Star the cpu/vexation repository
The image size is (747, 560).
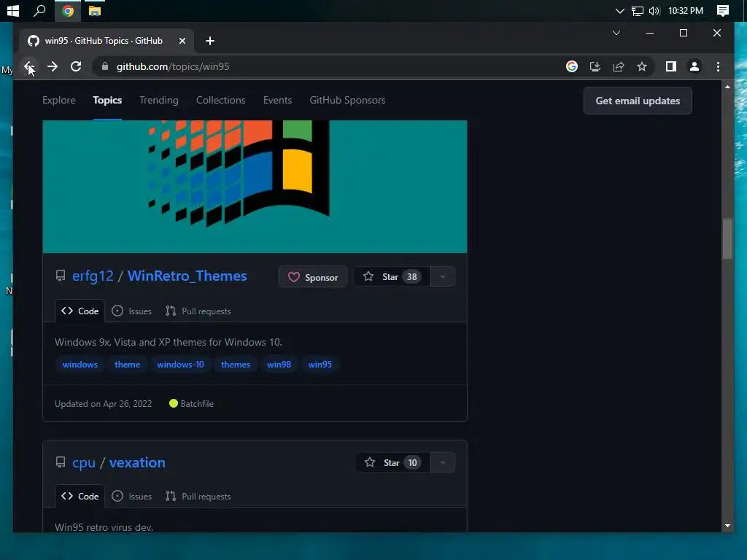pyautogui.click(x=392, y=462)
